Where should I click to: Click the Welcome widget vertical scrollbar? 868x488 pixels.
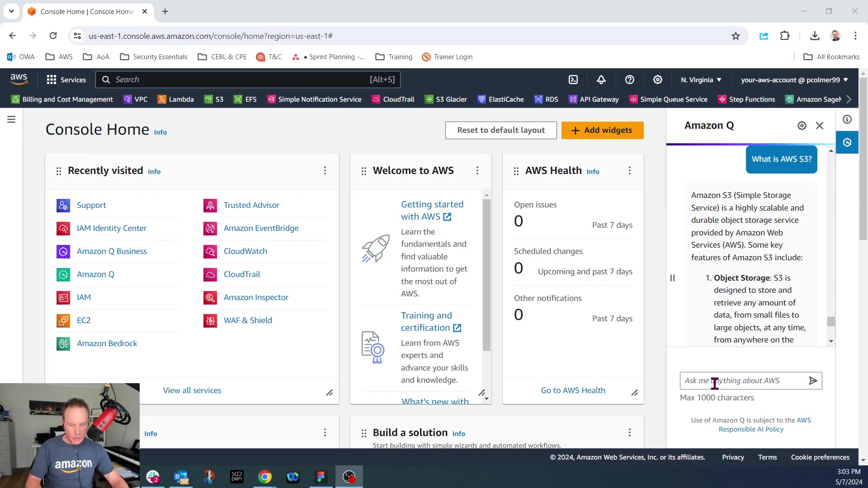[486, 275]
